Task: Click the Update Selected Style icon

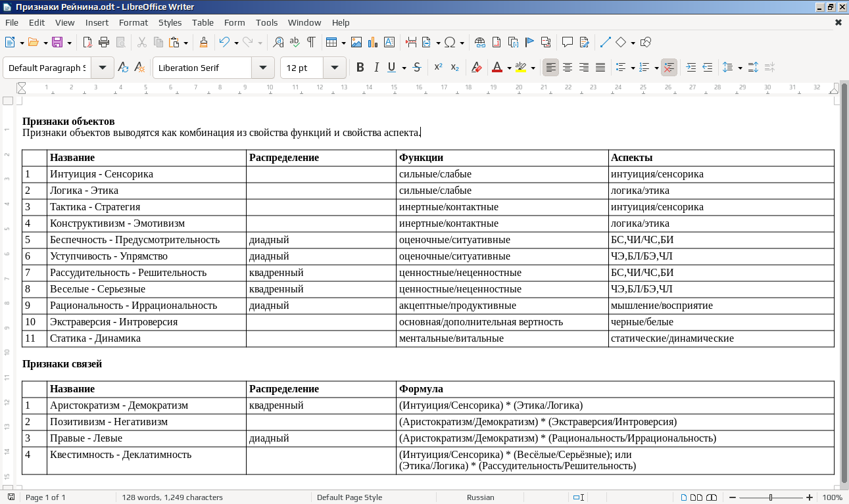Action: [123, 68]
